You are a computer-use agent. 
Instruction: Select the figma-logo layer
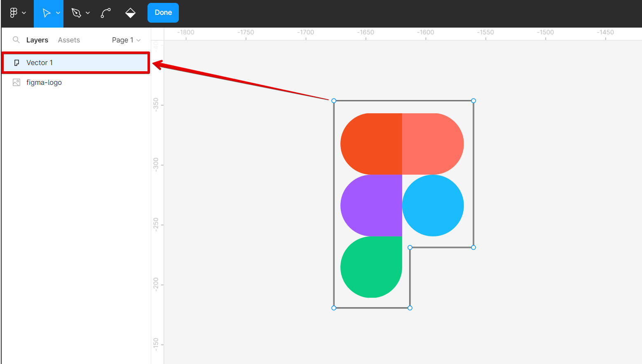pyautogui.click(x=44, y=82)
